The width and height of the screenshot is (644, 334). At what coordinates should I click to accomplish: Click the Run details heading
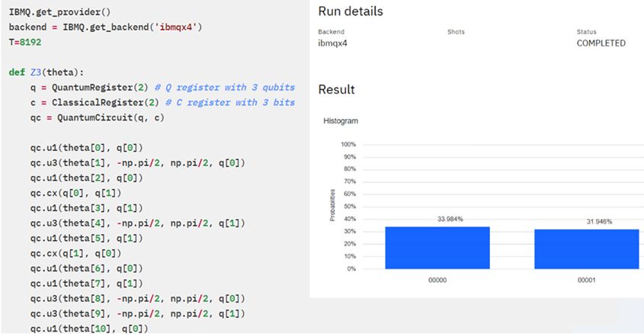pos(350,12)
